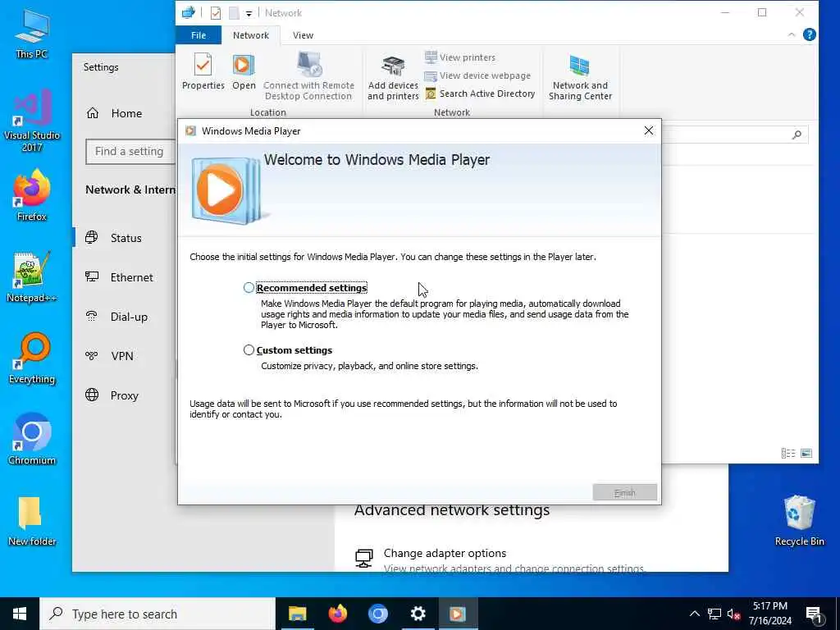Open Firefox from the taskbar
840x630 pixels.
[x=337, y=614]
